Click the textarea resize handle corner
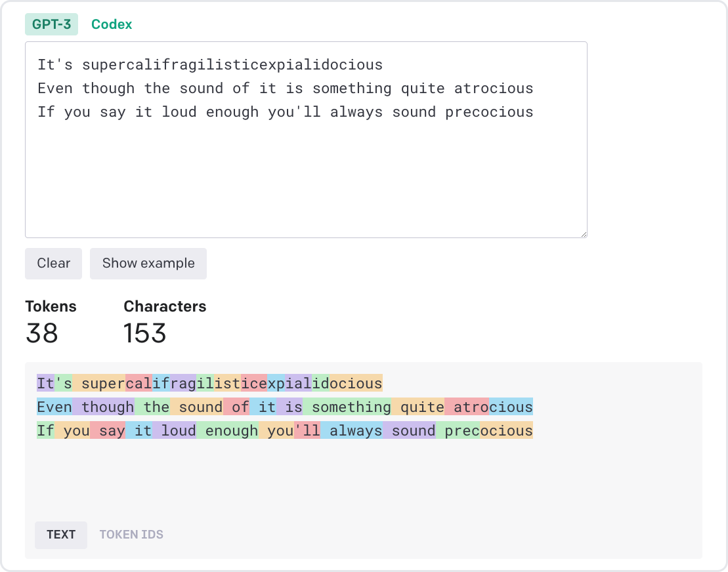Screen dimensions: 728x572 583,234
